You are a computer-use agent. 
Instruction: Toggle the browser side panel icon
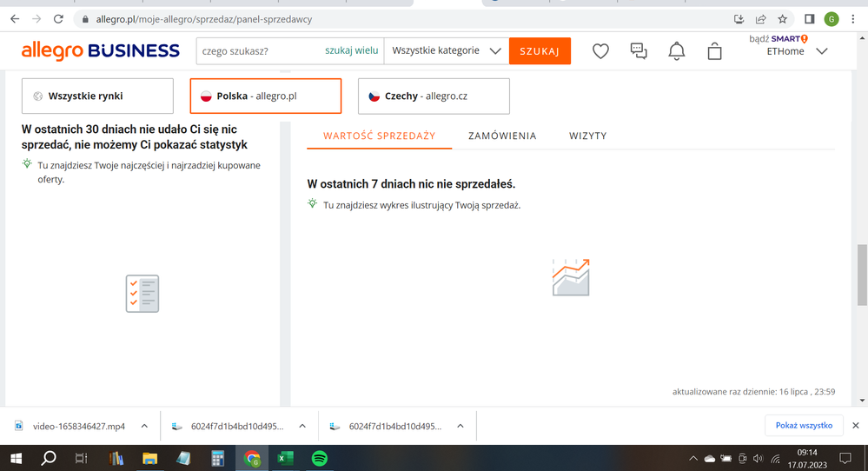pyautogui.click(x=809, y=19)
